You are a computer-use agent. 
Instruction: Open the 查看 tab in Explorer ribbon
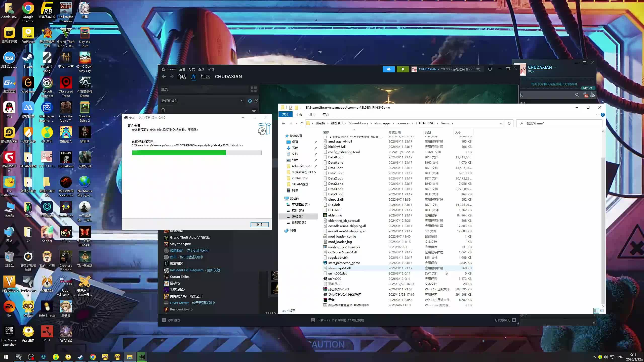[326, 115]
